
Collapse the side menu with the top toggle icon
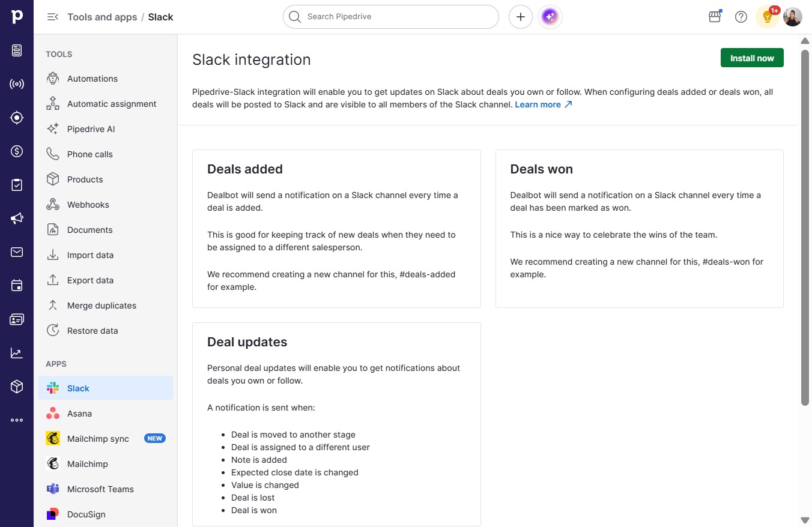(x=53, y=17)
